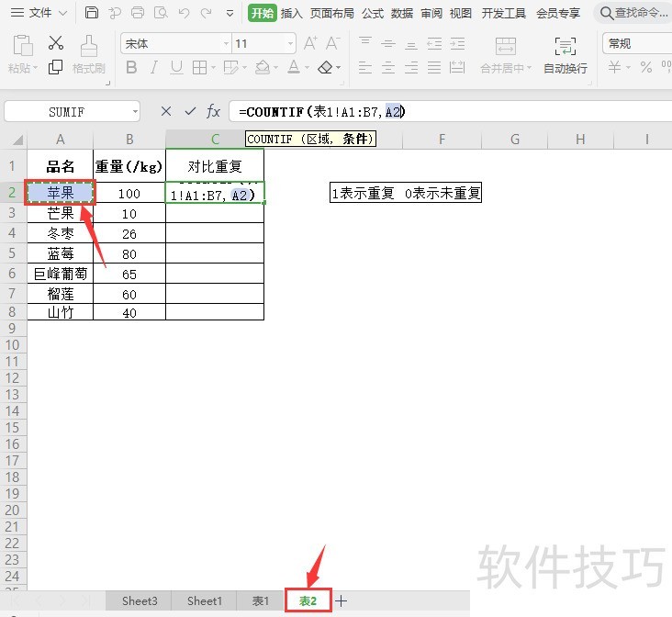Image resolution: width=672 pixels, height=617 pixels.
Task: Justify text alignment
Action: (x=434, y=67)
